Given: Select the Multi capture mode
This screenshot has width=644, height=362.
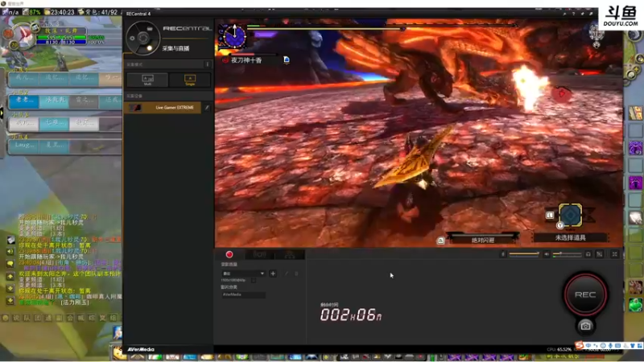Looking at the screenshot, I should [147, 80].
